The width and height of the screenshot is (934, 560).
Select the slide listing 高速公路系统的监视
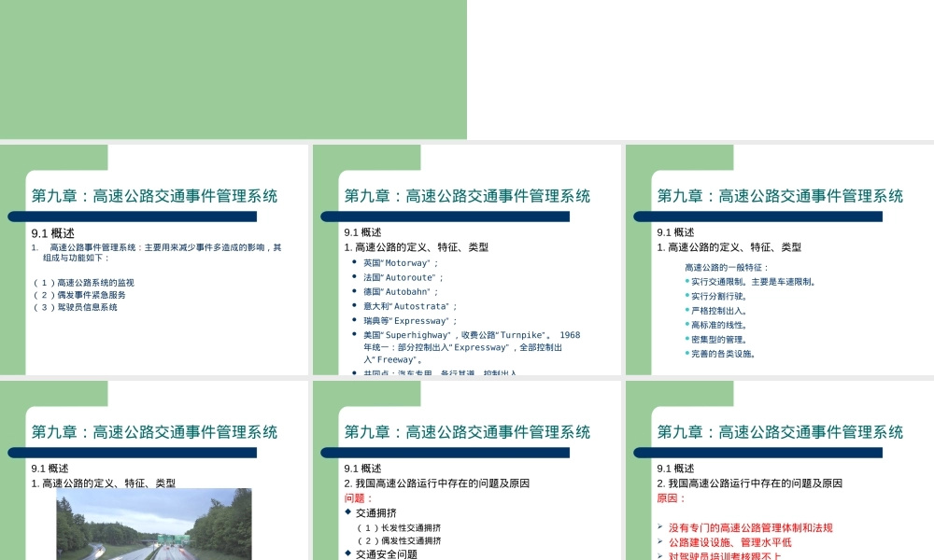pyautogui.click(x=154, y=259)
